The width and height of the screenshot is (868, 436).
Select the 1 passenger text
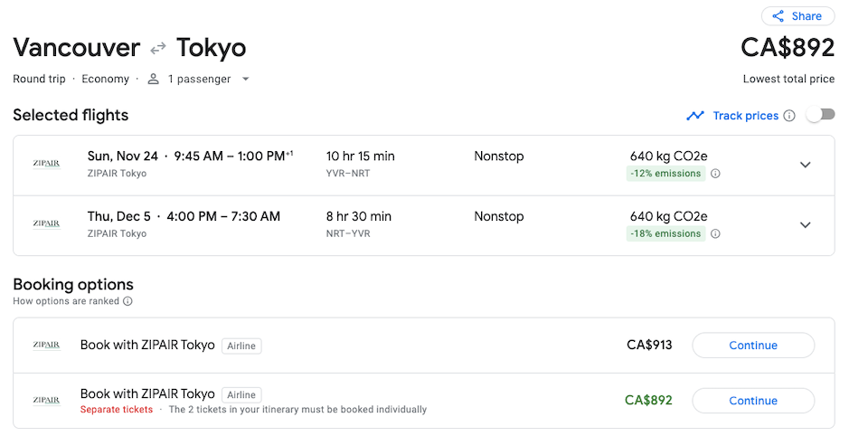[x=199, y=80]
